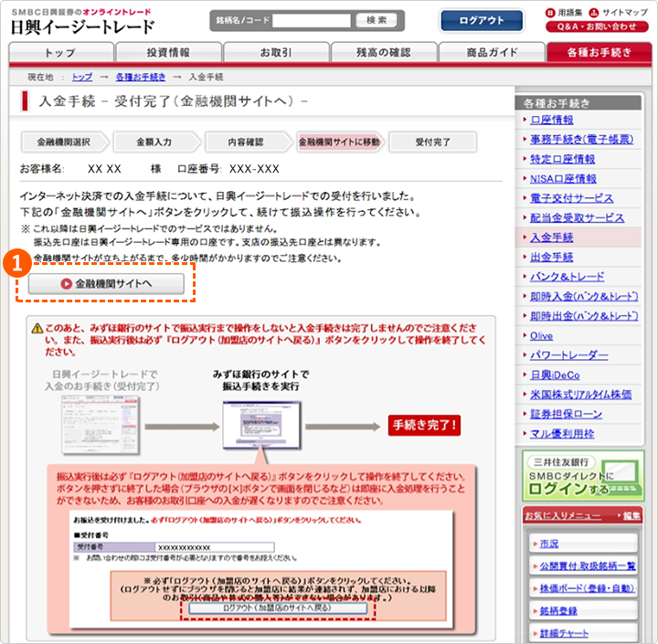Open 電子交付サービス sidebar link

point(571,198)
